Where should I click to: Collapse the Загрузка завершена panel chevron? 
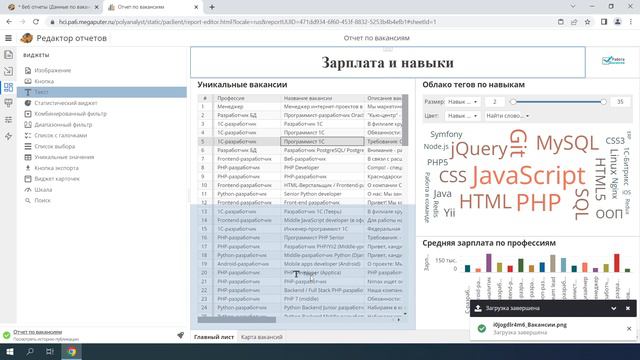613,308
